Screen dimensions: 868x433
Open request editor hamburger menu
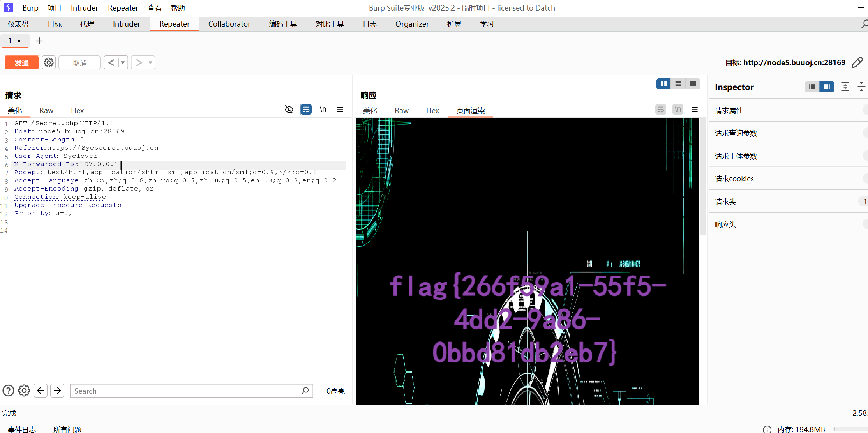(340, 110)
